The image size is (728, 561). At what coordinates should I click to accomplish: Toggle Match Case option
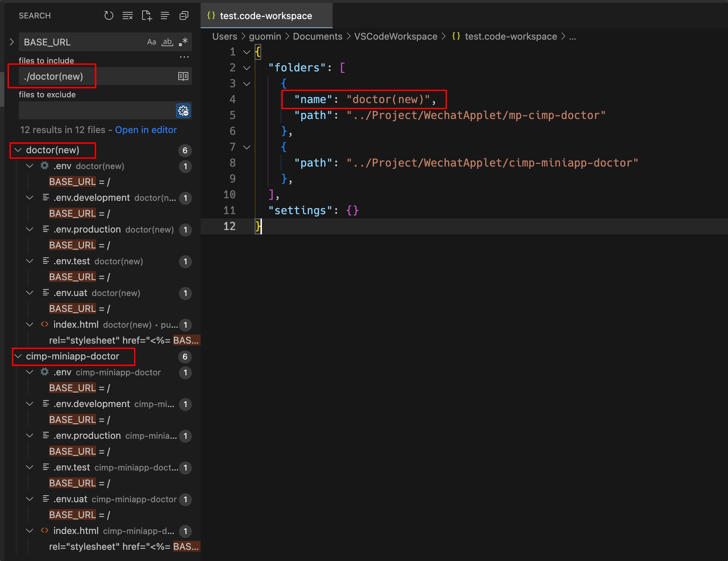[x=151, y=42]
